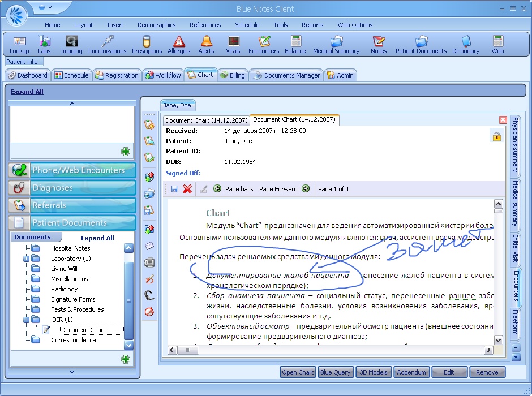Click the document vertical scrollbar thumb
This screenshot has height=396, width=532.
coord(499,211)
